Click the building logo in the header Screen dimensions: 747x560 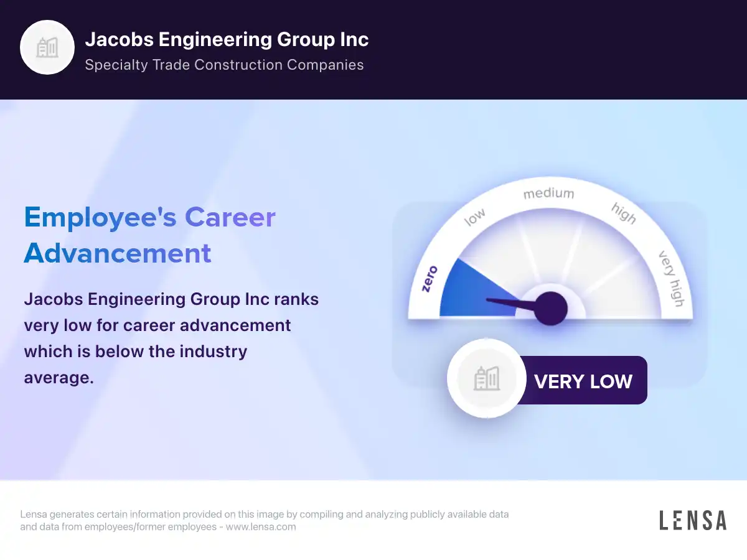coord(47,48)
